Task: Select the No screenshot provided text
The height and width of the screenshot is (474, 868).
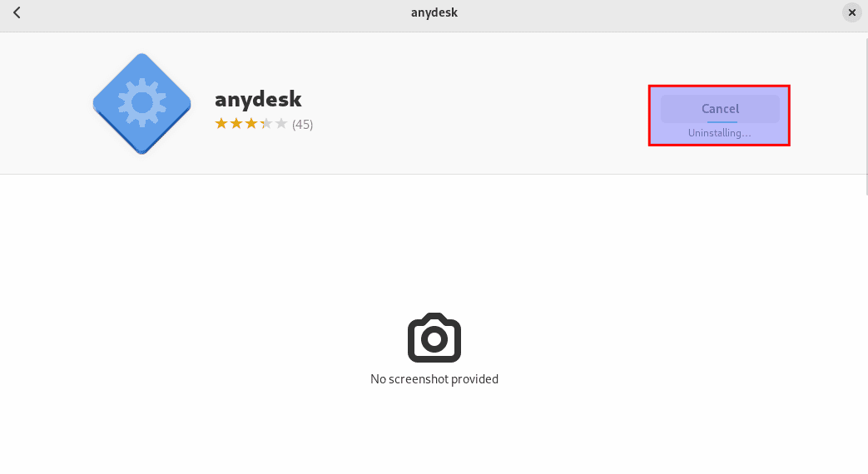Action: (x=434, y=379)
